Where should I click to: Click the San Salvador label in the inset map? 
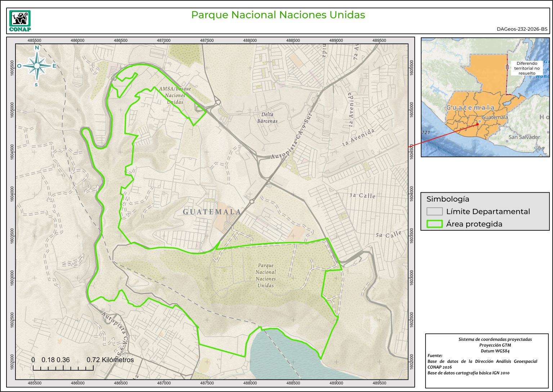click(x=524, y=137)
